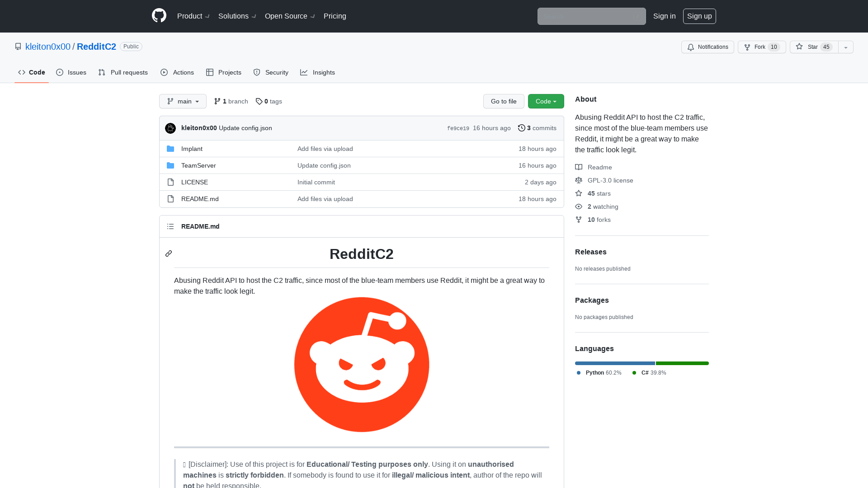Image resolution: width=868 pixels, height=488 pixels.
Task: Click the watching eye icon showing 2 watchers
Action: [579, 206]
